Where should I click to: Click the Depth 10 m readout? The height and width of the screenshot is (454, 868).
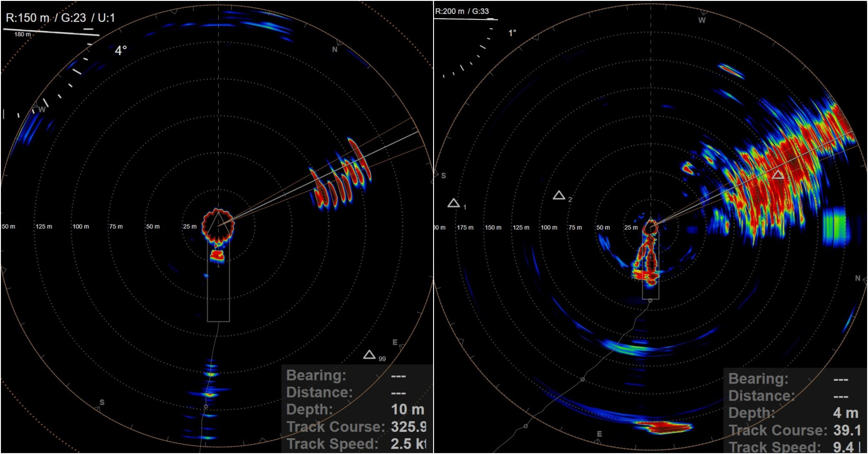[x=407, y=410]
